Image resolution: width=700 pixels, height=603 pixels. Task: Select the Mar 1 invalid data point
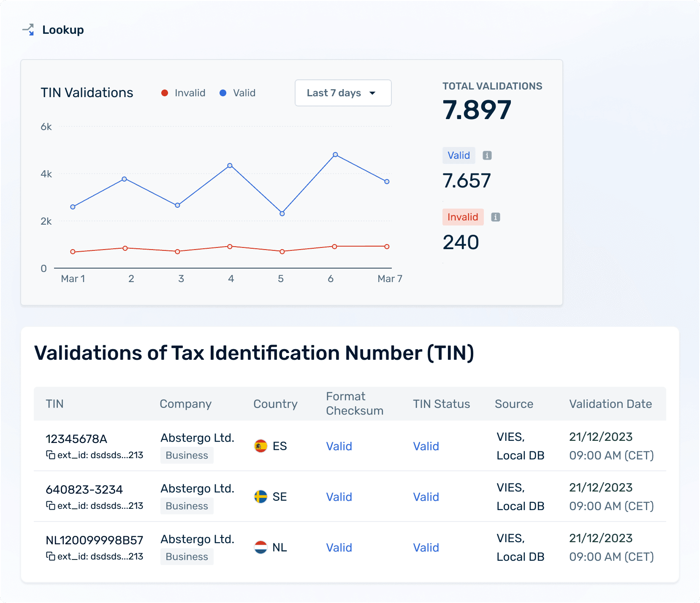[73, 252]
